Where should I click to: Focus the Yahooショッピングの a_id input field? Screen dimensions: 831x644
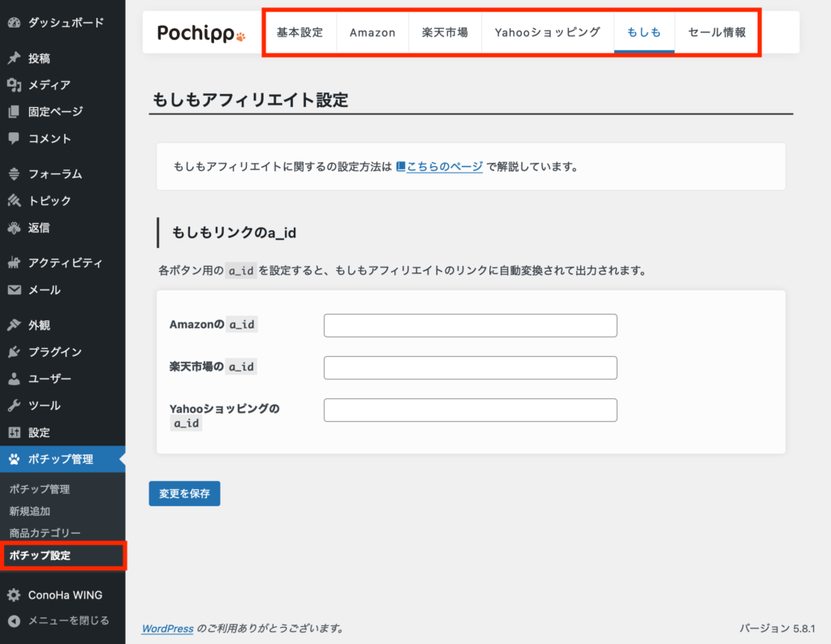coord(471,410)
